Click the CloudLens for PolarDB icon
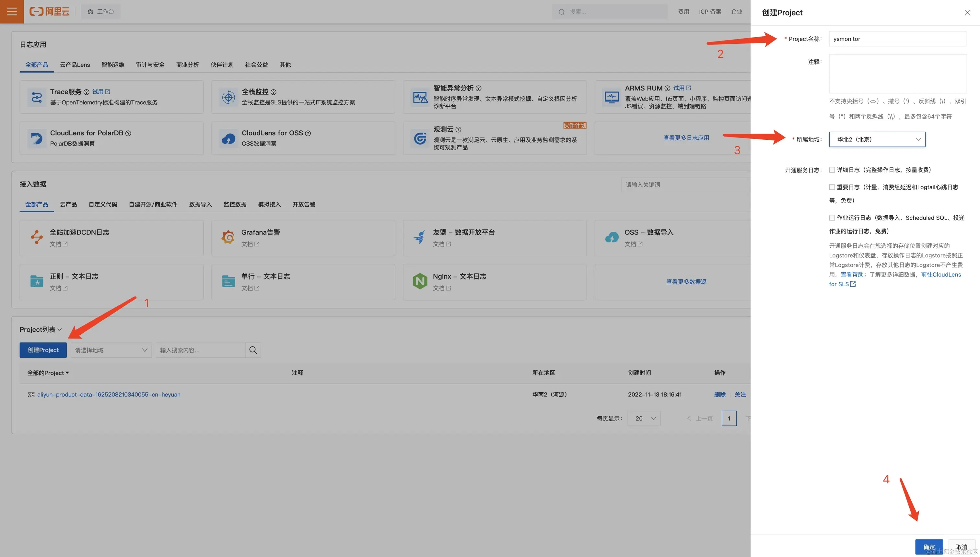The height and width of the screenshot is (557, 980). (x=37, y=138)
